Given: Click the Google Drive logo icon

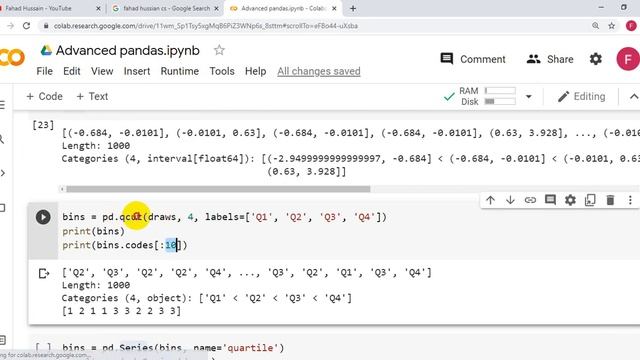Looking at the screenshot, I should click(46, 50).
